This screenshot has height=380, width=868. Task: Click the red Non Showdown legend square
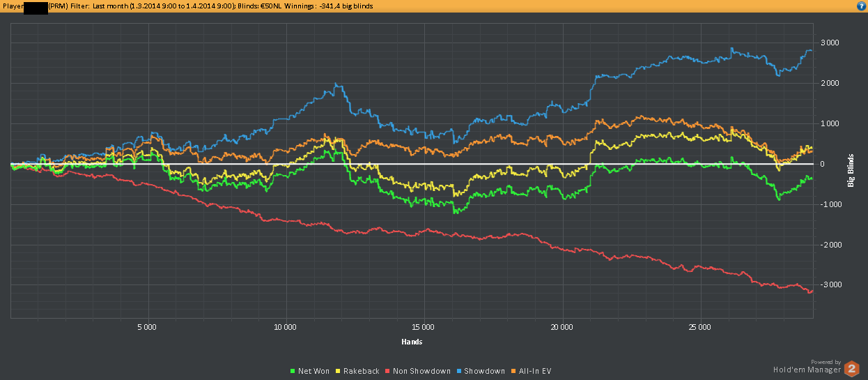click(x=389, y=371)
